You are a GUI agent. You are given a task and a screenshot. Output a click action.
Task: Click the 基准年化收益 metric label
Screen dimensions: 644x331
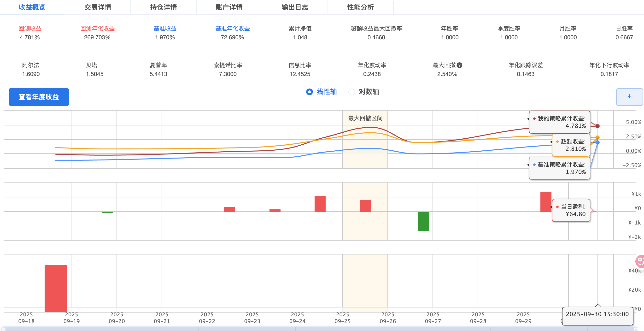232,29
